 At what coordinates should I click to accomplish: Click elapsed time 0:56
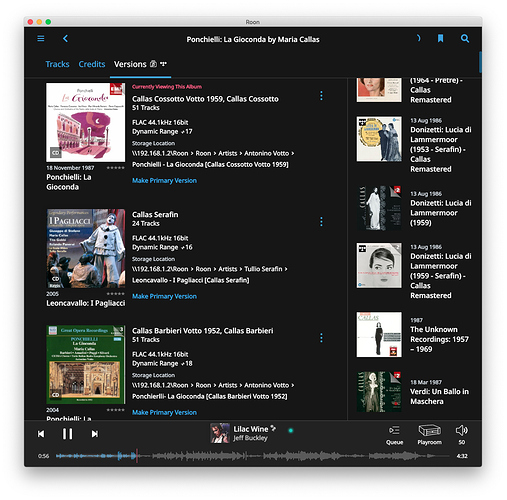(x=43, y=456)
